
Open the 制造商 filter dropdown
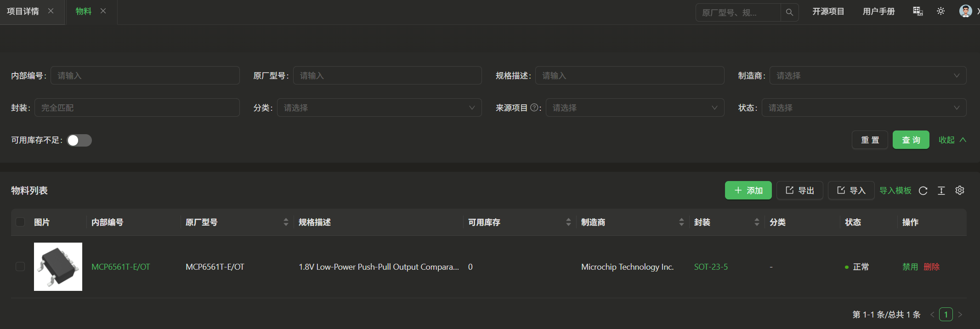pyautogui.click(x=867, y=75)
